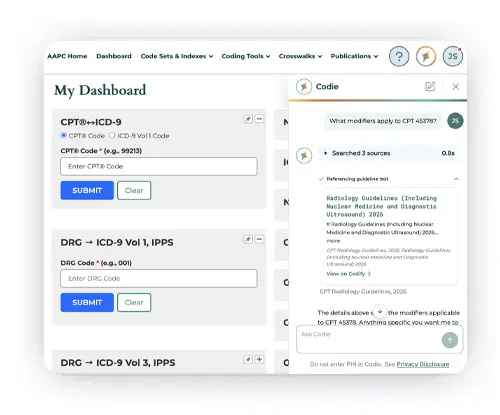Open Codie assistant icon in top bar
Viewport: 500px width, 415px height.
pyautogui.click(x=426, y=56)
